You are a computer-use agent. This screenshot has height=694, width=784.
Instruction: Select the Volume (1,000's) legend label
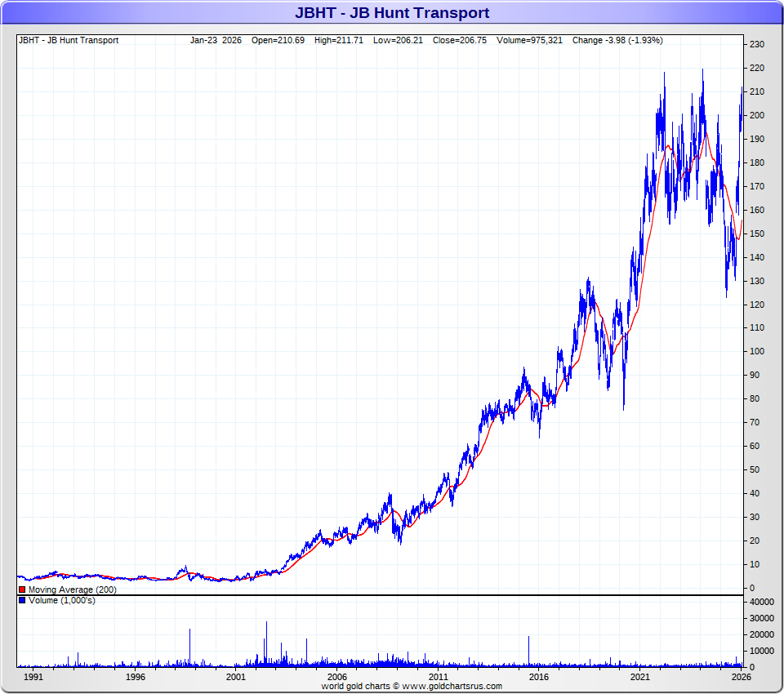tap(61, 601)
